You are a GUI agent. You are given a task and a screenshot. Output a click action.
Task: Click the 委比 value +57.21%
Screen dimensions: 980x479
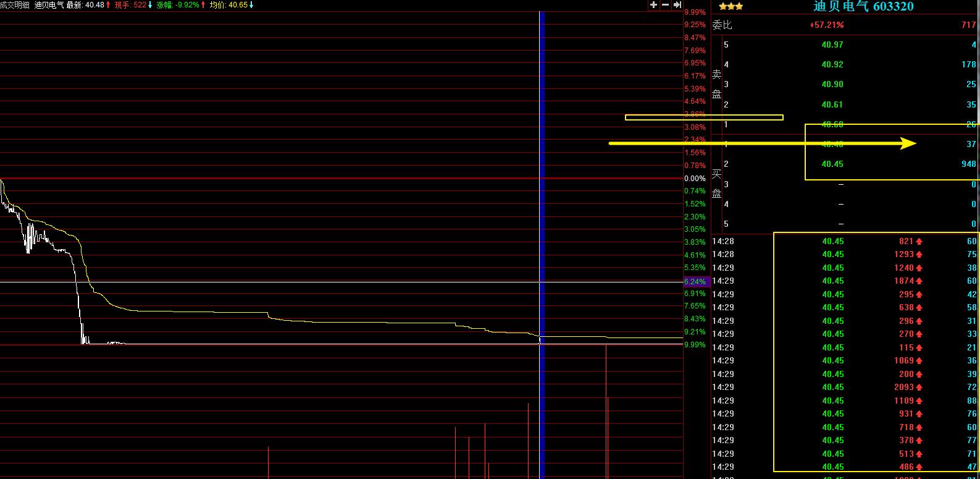[826, 25]
